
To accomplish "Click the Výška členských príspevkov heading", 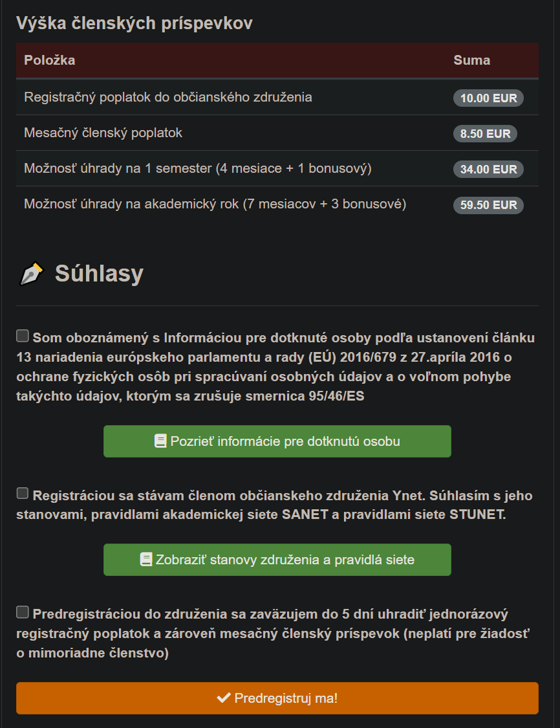I will (x=135, y=23).
